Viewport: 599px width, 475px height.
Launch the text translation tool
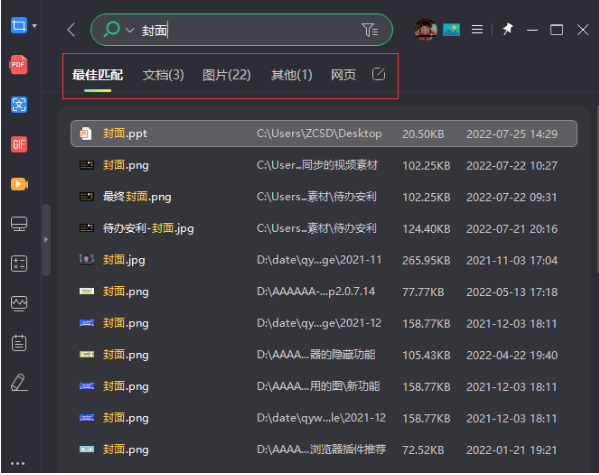pyautogui.click(x=19, y=105)
